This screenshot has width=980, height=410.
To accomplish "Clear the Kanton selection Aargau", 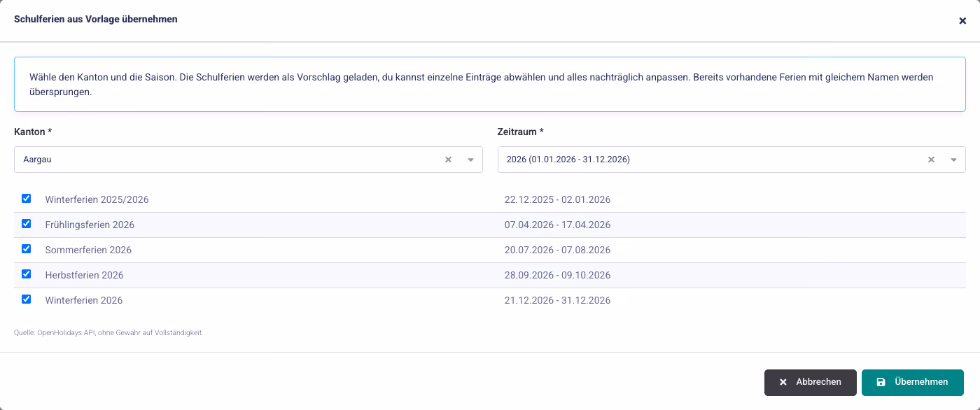I will coord(449,160).
